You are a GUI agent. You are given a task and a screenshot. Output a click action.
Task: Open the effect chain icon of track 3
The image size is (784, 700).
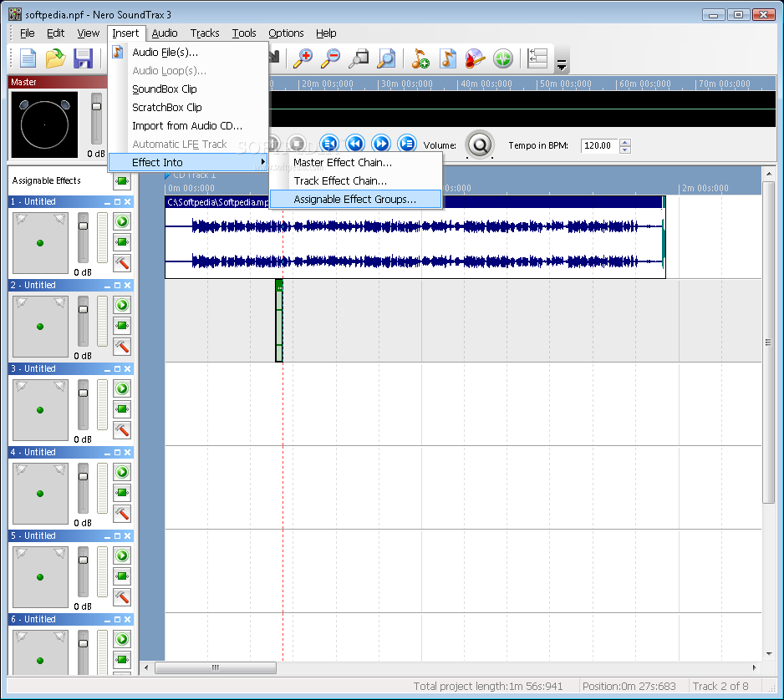click(122, 409)
